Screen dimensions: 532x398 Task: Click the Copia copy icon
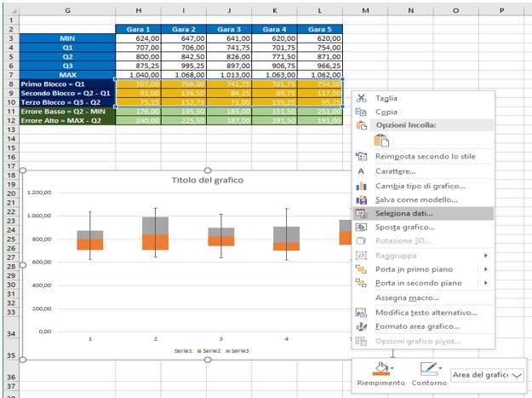[360, 112]
